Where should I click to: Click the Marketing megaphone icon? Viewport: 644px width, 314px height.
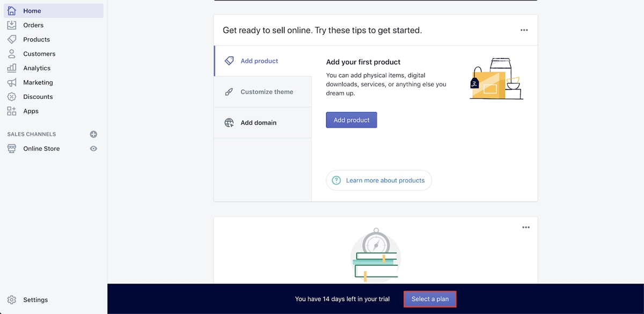tap(12, 83)
